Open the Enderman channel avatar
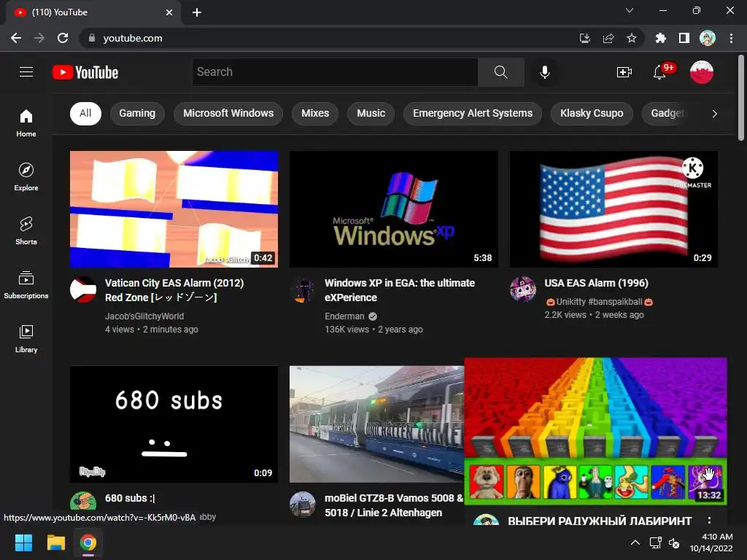 [x=303, y=289]
